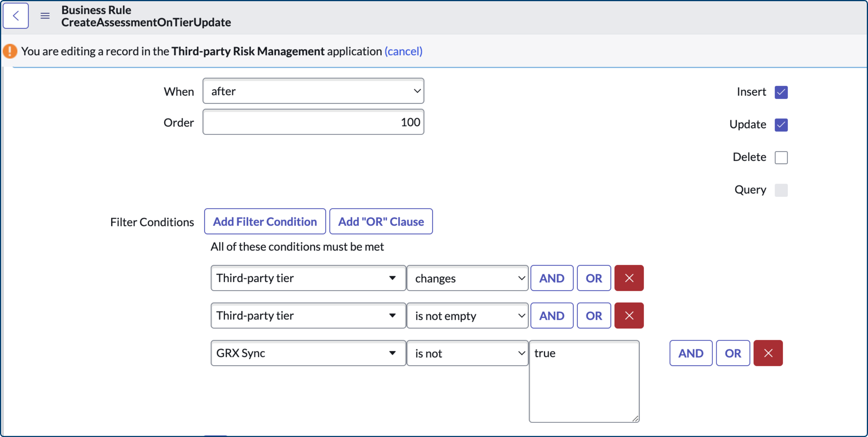Click the cancel link in the banner

coord(403,51)
